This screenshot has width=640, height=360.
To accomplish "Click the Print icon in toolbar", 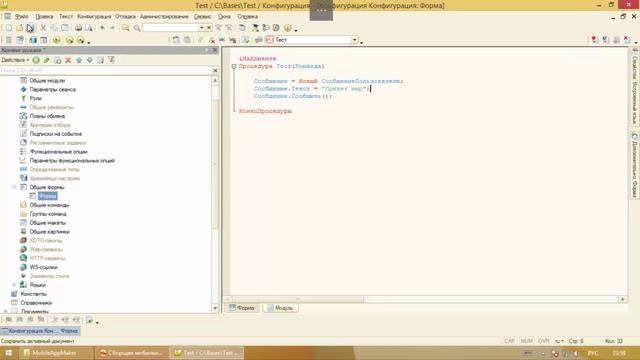I will tap(78, 28).
